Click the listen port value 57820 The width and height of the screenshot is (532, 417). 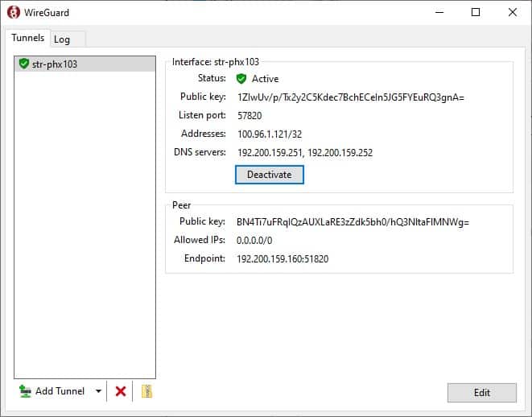point(250,116)
